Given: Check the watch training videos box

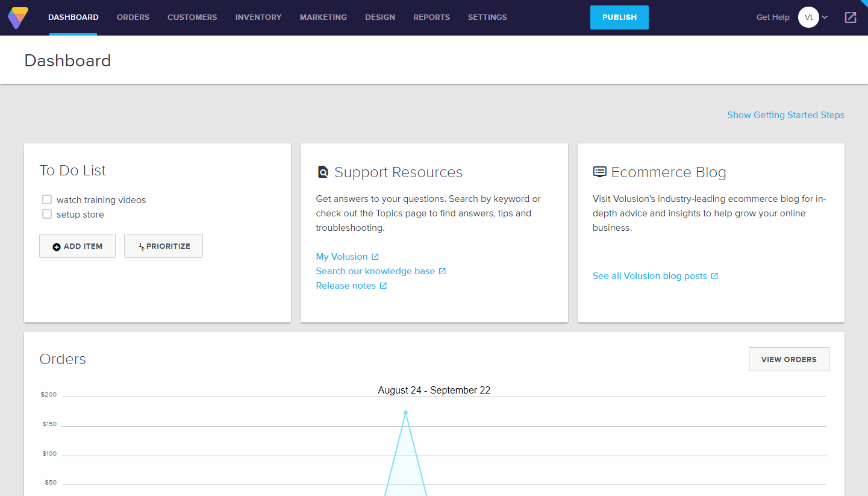Looking at the screenshot, I should 47,199.
